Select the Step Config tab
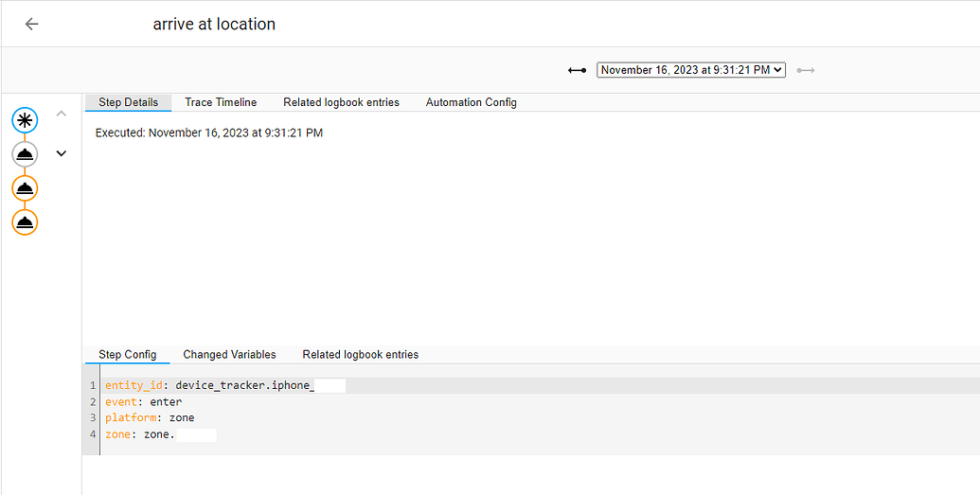980x495 pixels. click(127, 355)
